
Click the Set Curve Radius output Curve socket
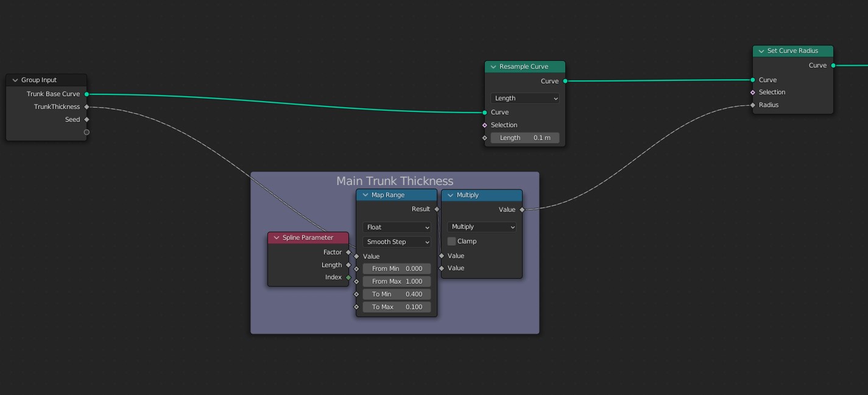833,65
